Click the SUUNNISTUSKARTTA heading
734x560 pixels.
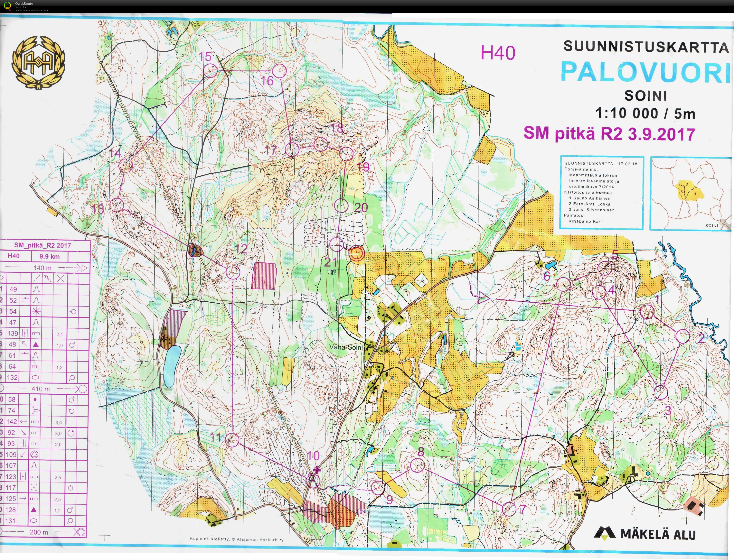click(x=646, y=47)
